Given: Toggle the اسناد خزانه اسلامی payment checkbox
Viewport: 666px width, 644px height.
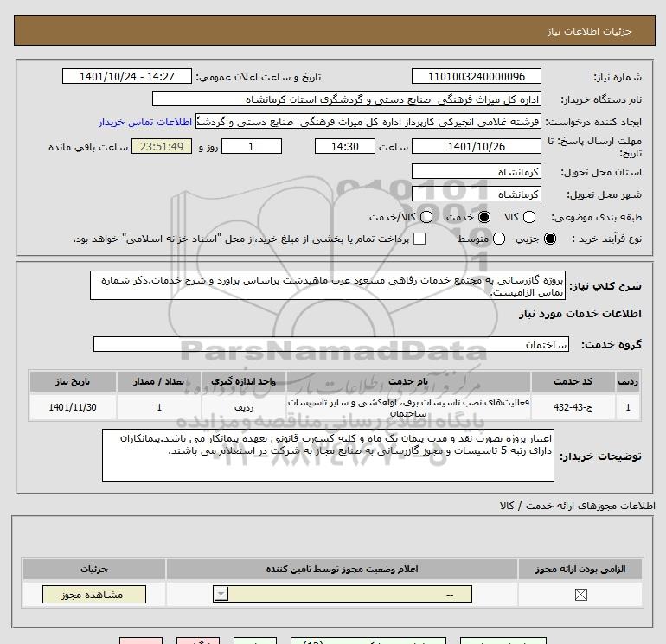Looking at the screenshot, I should 419,239.
